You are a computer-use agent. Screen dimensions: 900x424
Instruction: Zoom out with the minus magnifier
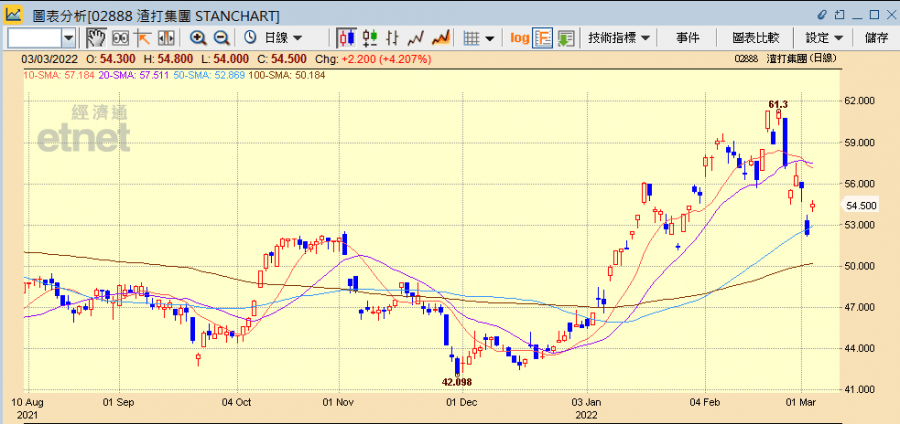coord(221,38)
